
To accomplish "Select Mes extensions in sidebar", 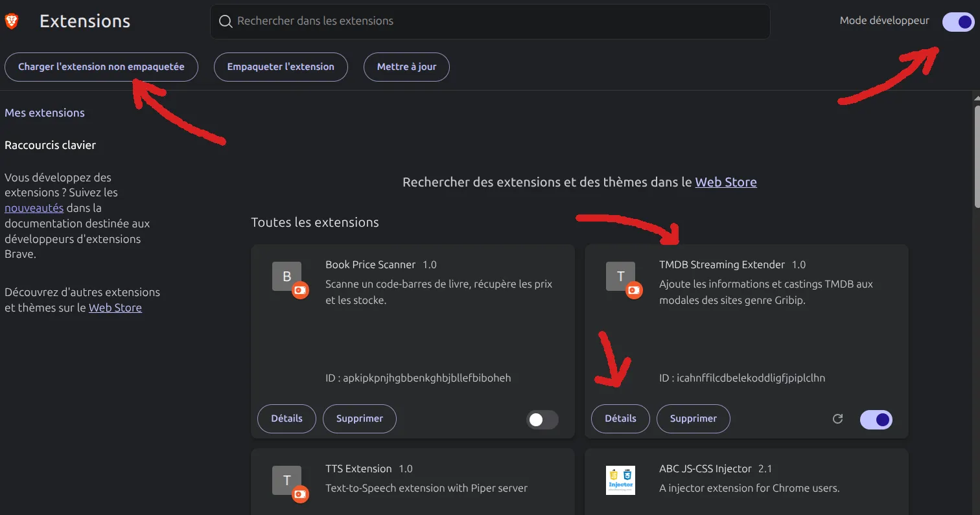I will [x=45, y=113].
